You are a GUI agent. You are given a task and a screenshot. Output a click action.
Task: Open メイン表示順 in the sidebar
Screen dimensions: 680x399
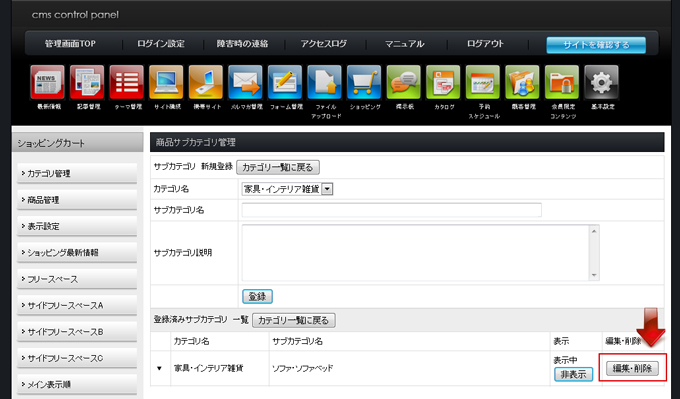[77, 384]
